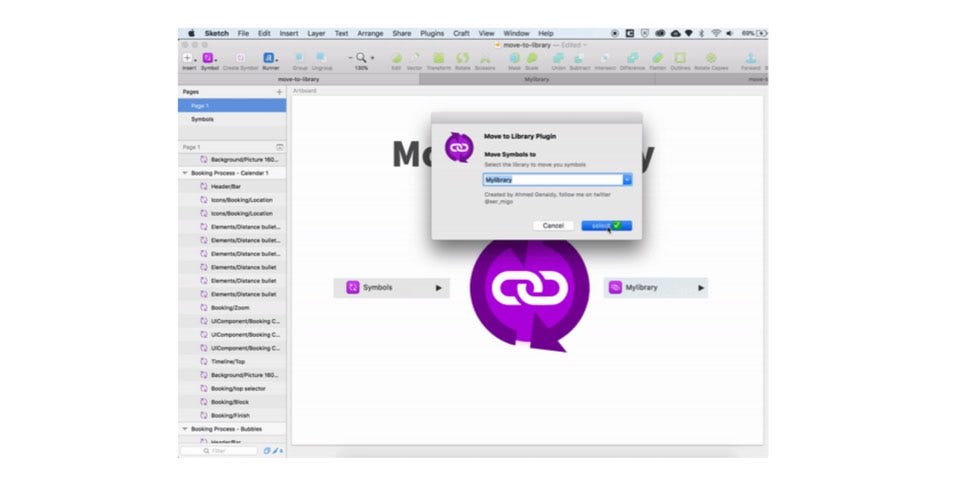This screenshot has width=960, height=480.
Task: Click the Rotate Copies toolbar icon
Action: pos(711,58)
